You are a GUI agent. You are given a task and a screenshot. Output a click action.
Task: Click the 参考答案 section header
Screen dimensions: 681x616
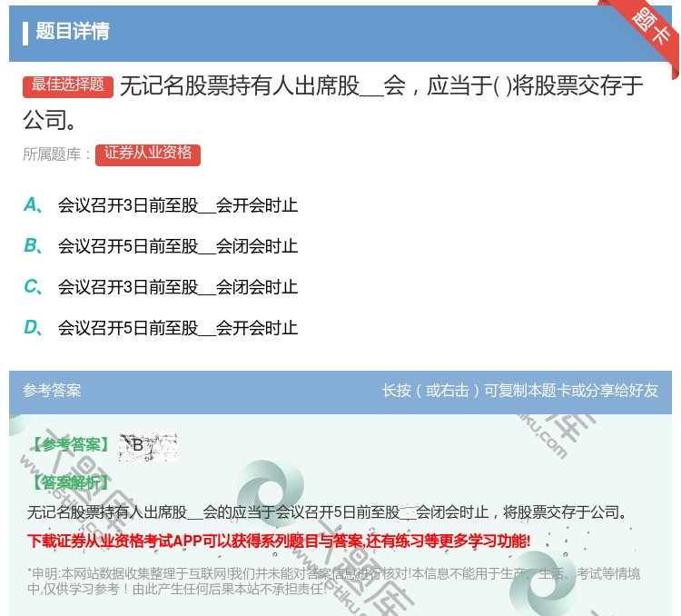(x=53, y=391)
